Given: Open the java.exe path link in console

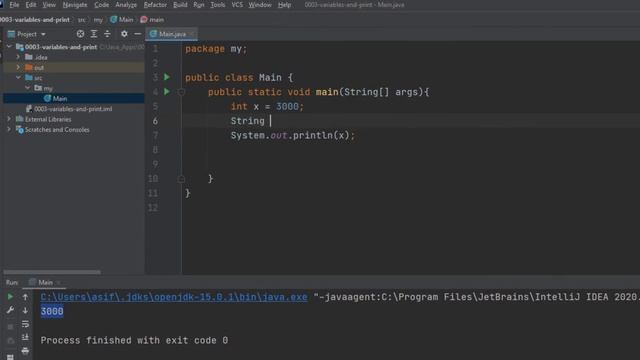Looking at the screenshot, I should (174, 297).
